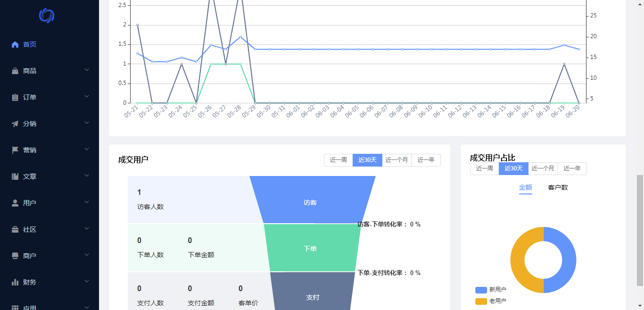Click the page vertical scrollbar thumb
Viewport: 644px width, 310px height.
640,230
